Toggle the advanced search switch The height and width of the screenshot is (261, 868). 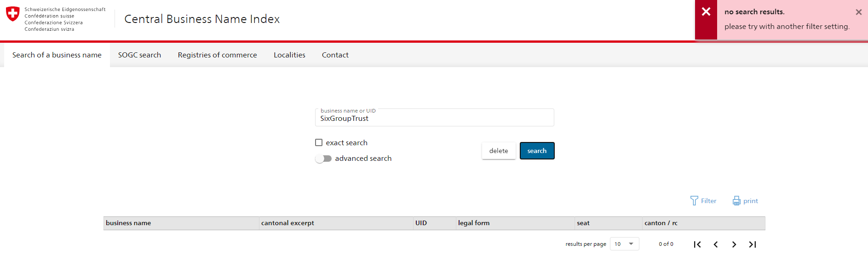point(323,159)
